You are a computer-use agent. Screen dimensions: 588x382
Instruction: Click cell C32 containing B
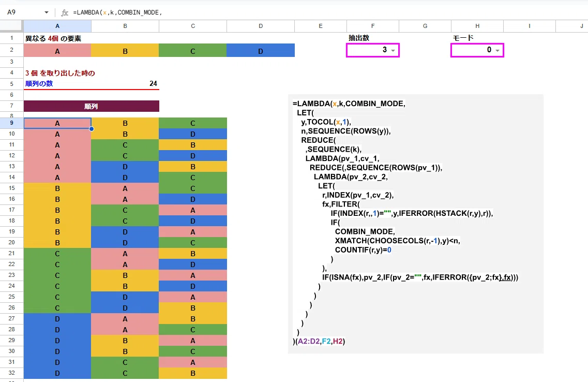[193, 373]
